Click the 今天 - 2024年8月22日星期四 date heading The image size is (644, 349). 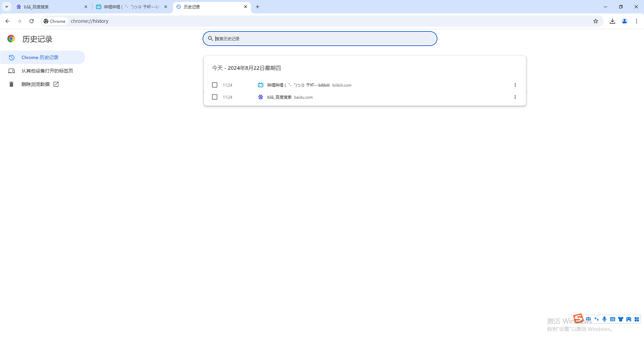point(247,68)
